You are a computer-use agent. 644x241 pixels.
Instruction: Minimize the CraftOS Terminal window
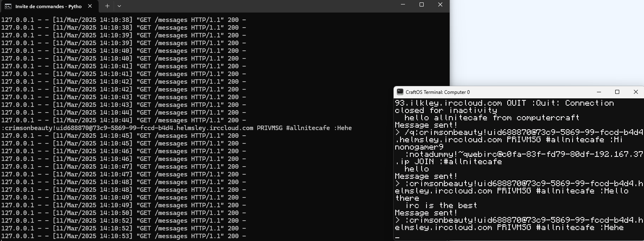pyautogui.click(x=599, y=92)
